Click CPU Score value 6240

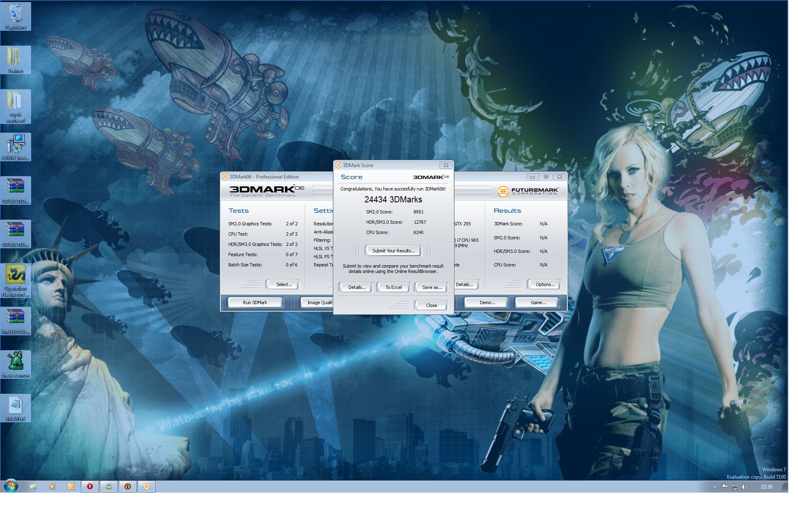pyautogui.click(x=418, y=232)
